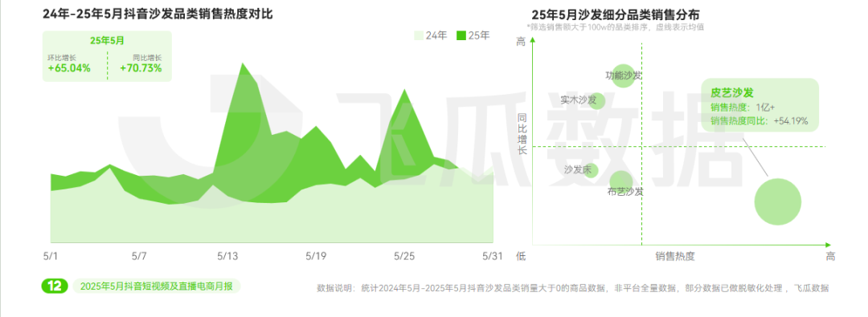The width and height of the screenshot is (868, 317).
Task: Click the 25年5月 summary card heading
Action: [x=108, y=40]
